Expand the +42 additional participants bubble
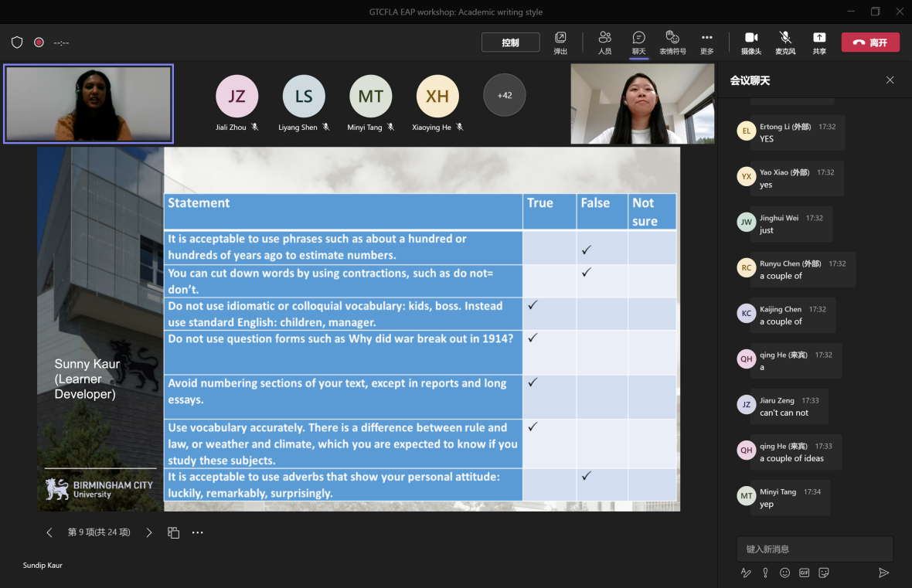Viewport: 912px width, 588px height. pyautogui.click(x=504, y=95)
